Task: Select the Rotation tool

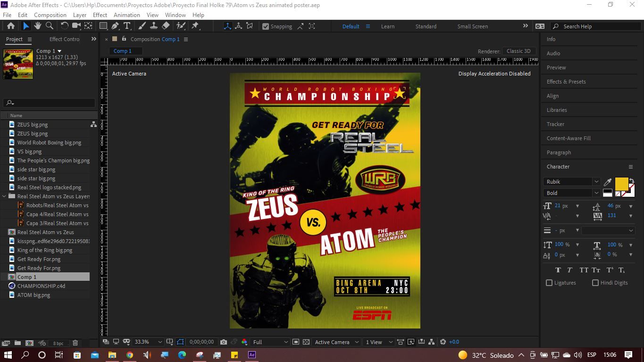Action: (65, 26)
